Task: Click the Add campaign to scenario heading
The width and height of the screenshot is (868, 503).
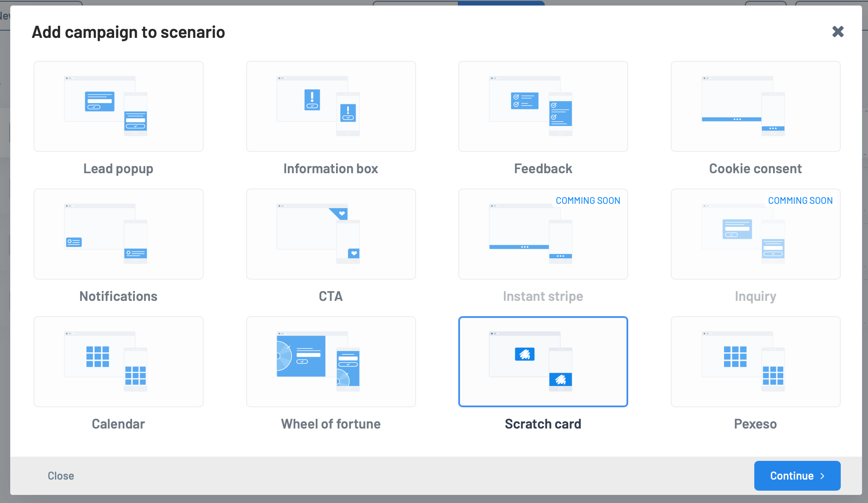Action: pyautogui.click(x=129, y=32)
